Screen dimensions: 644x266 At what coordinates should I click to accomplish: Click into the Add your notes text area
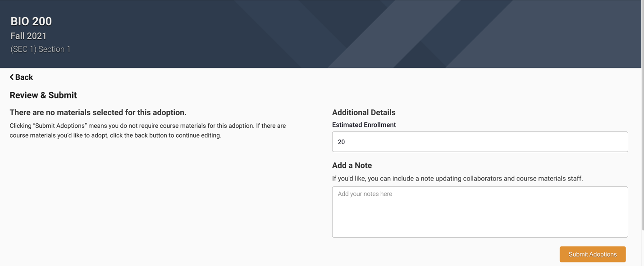click(x=480, y=212)
